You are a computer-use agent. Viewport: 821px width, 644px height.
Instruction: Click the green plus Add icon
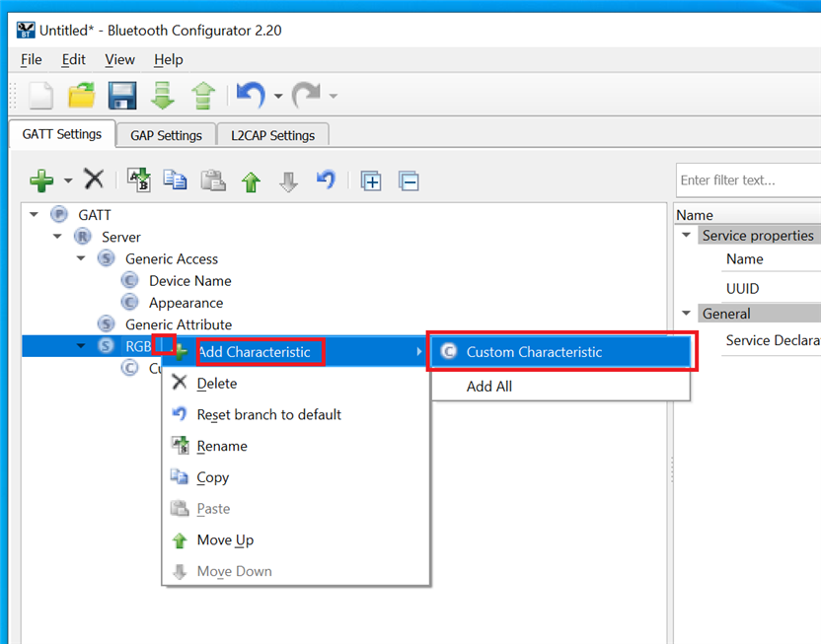coord(41,179)
